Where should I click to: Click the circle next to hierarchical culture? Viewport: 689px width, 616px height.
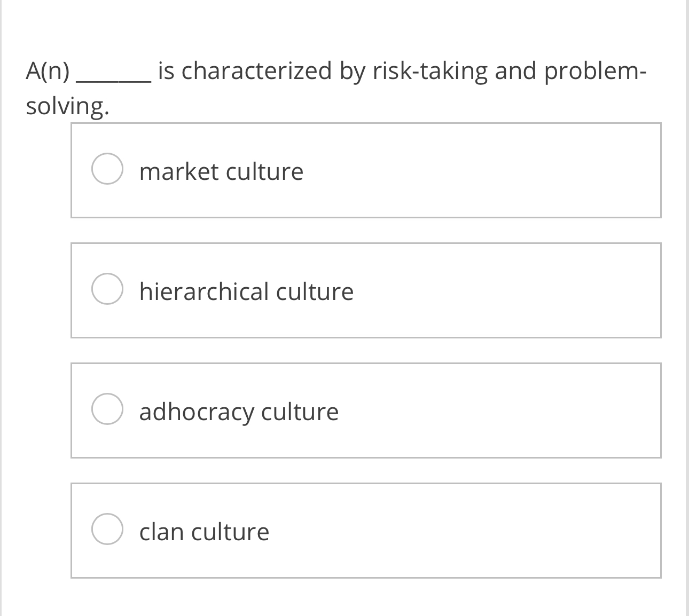click(x=107, y=290)
